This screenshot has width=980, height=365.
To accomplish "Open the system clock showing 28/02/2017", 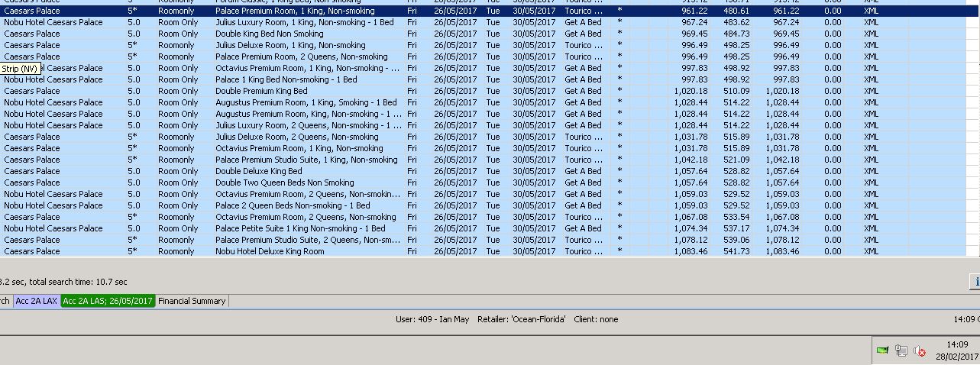I will (x=957, y=351).
